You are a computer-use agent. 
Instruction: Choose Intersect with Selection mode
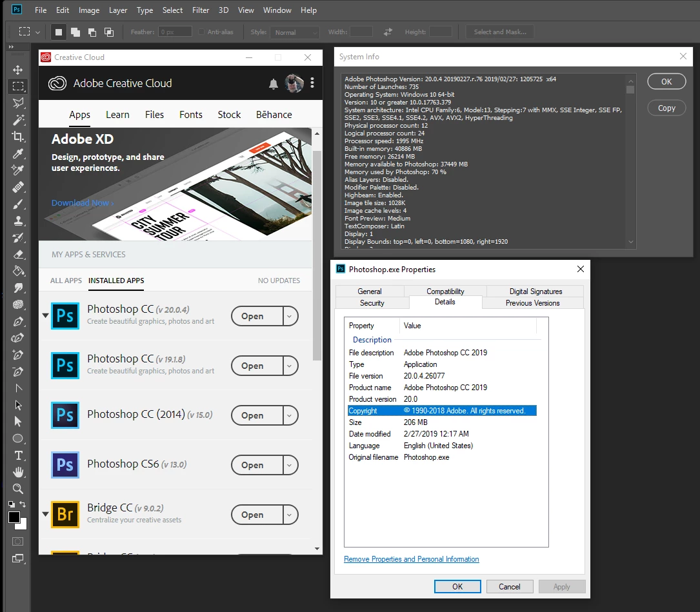(x=109, y=32)
